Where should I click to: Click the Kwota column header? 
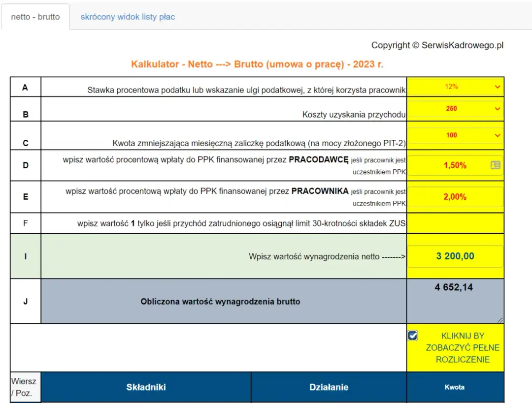(454, 387)
